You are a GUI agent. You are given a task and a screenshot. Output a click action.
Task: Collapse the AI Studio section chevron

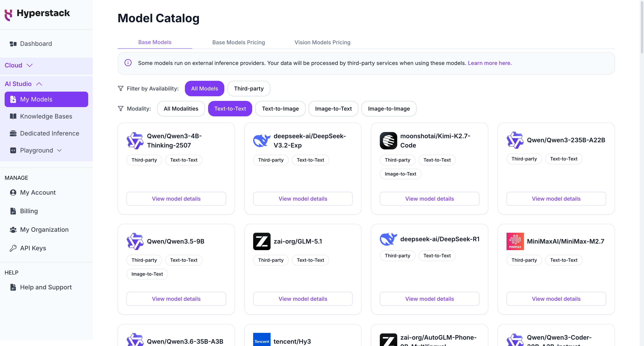click(39, 84)
